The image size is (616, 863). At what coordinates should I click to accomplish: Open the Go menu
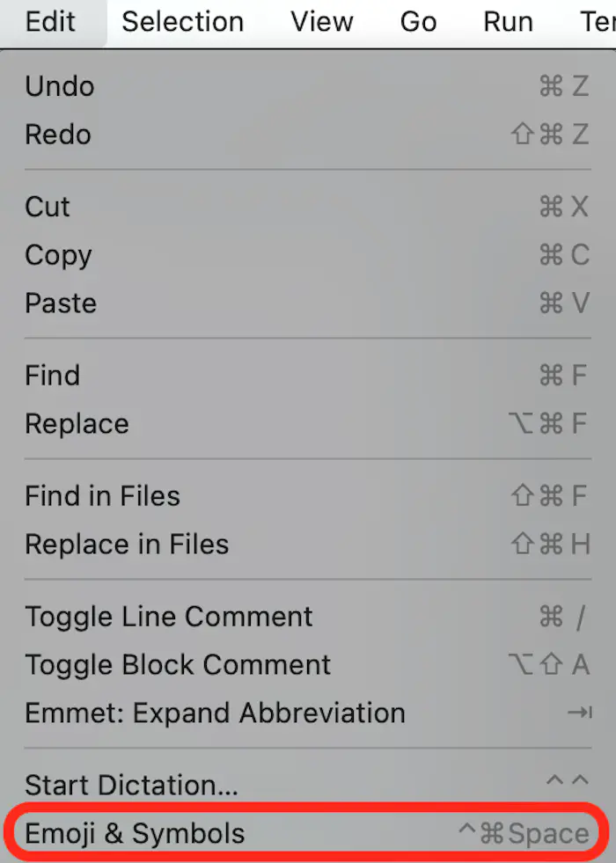418,22
